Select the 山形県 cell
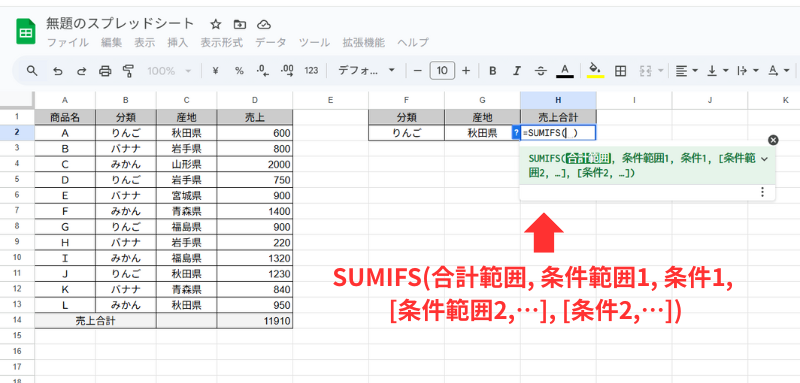The width and height of the screenshot is (800, 383). 187,164
